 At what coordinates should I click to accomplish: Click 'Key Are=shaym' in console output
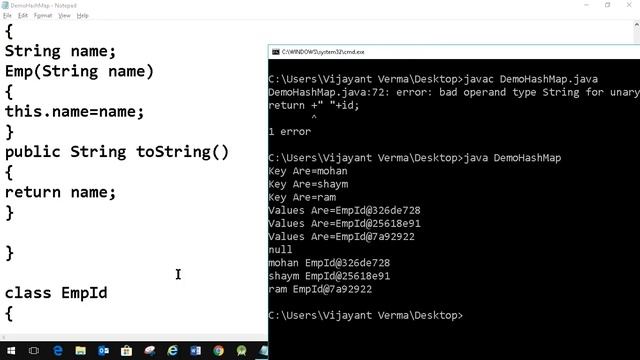(x=308, y=184)
